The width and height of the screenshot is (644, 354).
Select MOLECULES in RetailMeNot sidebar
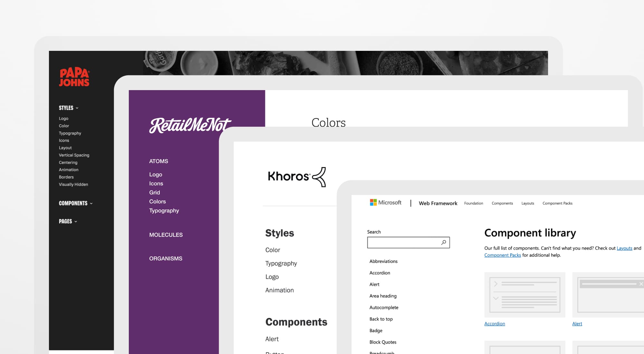point(166,235)
